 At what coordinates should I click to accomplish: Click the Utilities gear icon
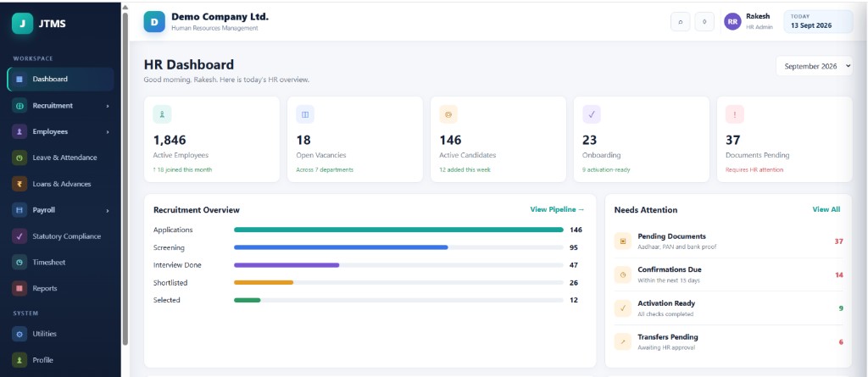pyautogui.click(x=19, y=335)
